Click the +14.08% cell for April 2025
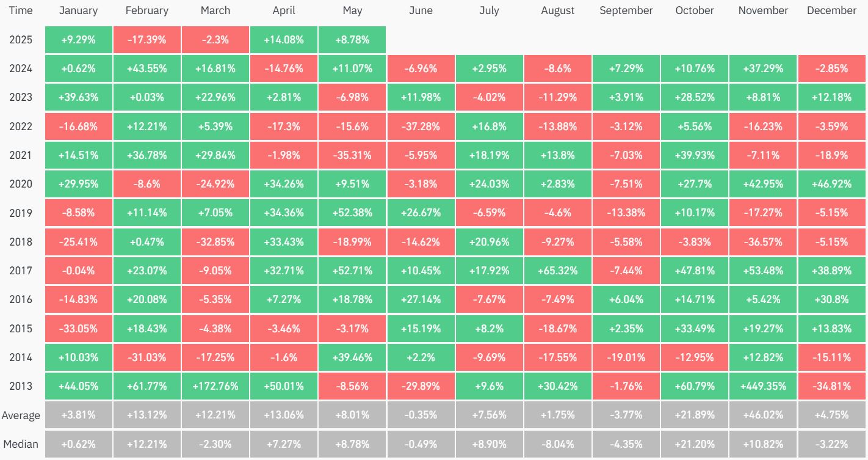The image size is (868, 460). point(284,40)
